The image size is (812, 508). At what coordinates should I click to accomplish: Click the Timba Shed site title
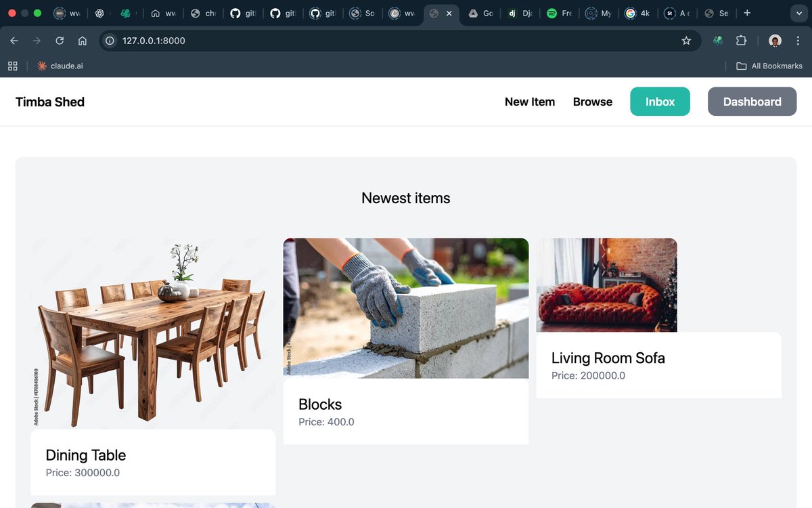[x=50, y=102]
